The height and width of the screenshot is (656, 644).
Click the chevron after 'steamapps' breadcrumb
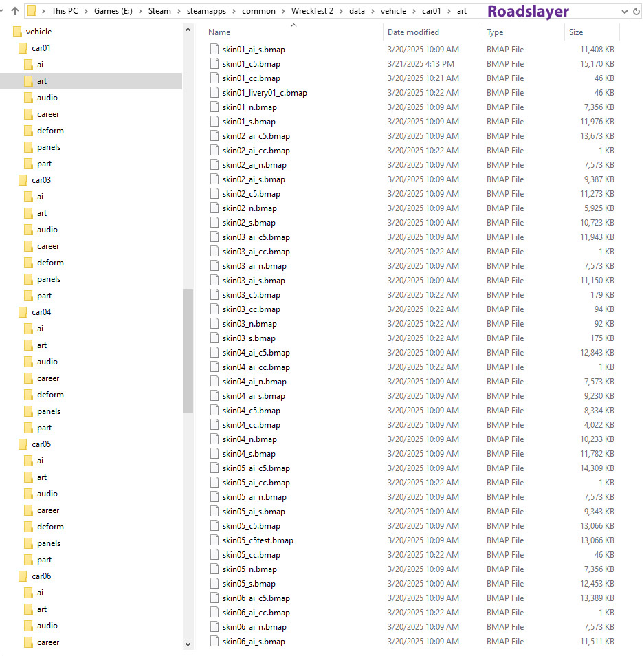point(234,11)
